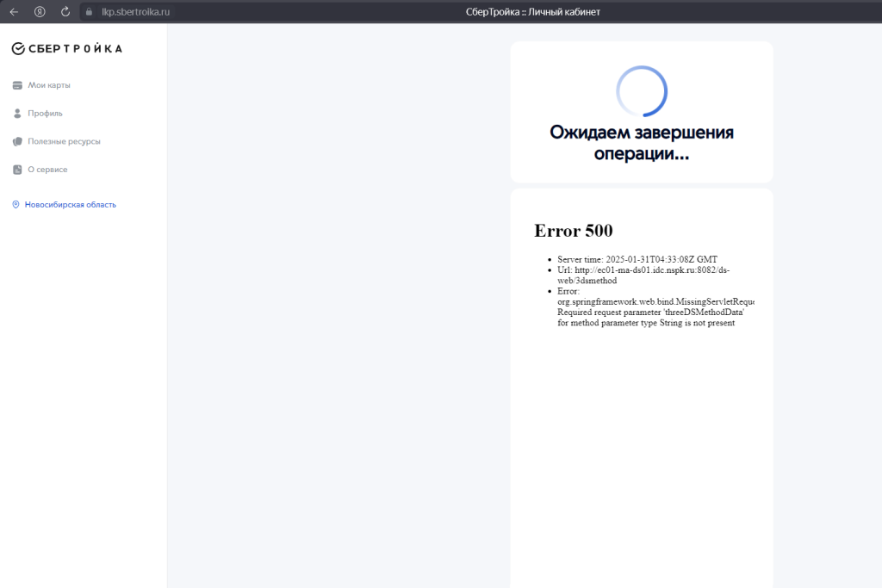Screen dimensions: 882x588
Task: Click the blue loading spinner
Action: coord(642,91)
